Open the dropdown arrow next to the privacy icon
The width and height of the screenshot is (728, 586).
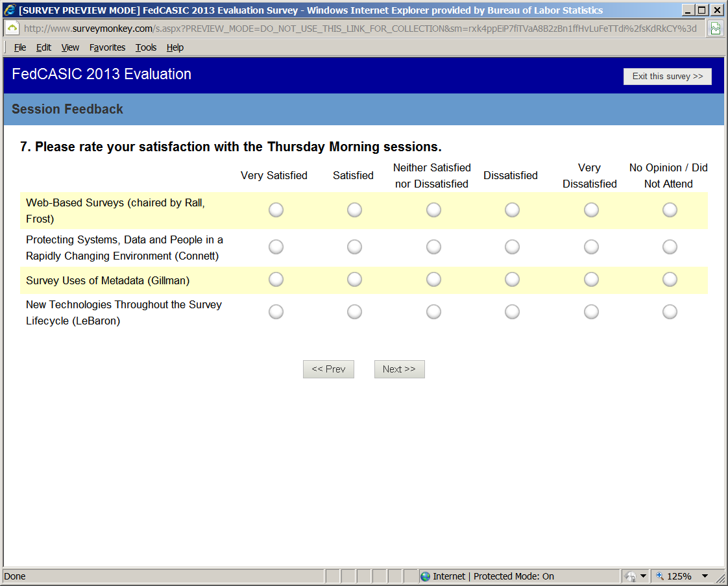[643, 576]
